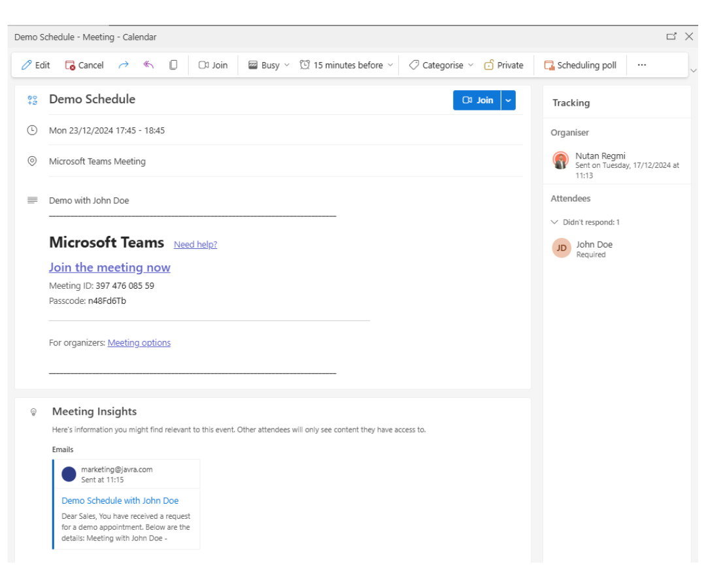706x588 pixels.
Task: Expand the toolbar ribbon chevron
Action: pos(694,71)
